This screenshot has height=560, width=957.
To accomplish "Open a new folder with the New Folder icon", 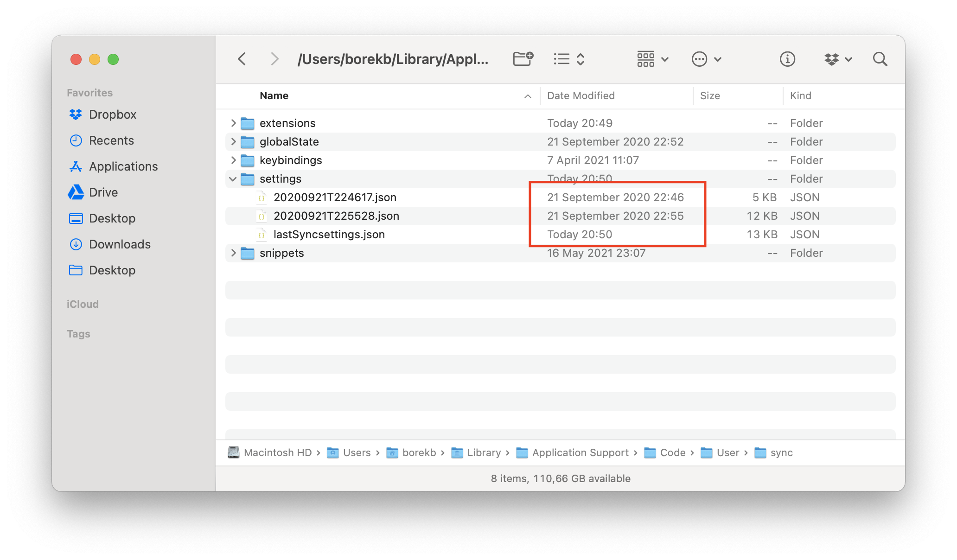I will [x=523, y=59].
